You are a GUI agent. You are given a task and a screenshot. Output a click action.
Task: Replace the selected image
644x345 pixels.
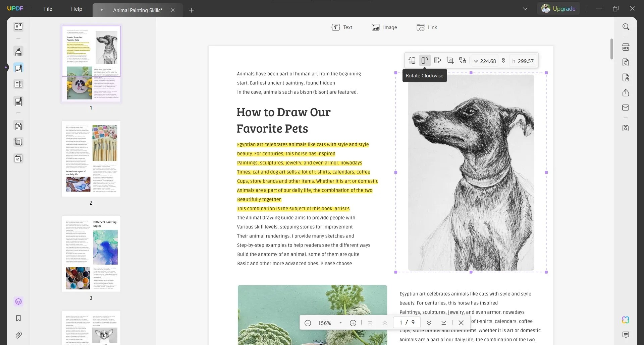tap(463, 60)
